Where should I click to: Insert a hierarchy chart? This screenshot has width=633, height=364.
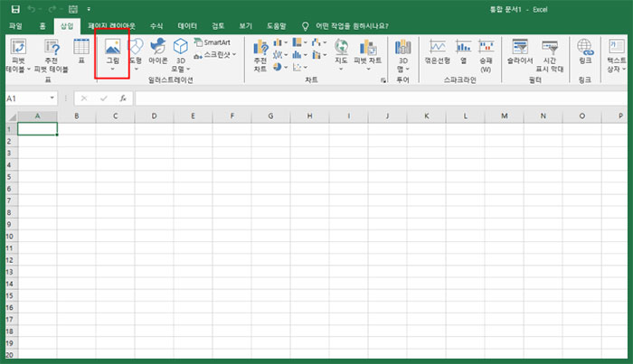pos(299,42)
